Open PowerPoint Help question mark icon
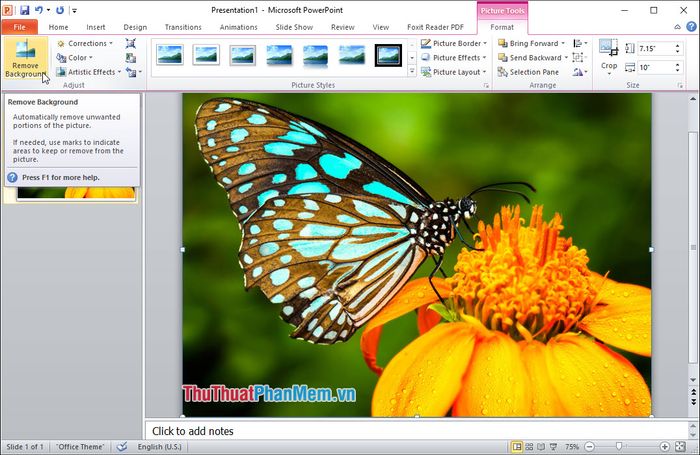Viewport: 700px width, 455px height. (691, 27)
